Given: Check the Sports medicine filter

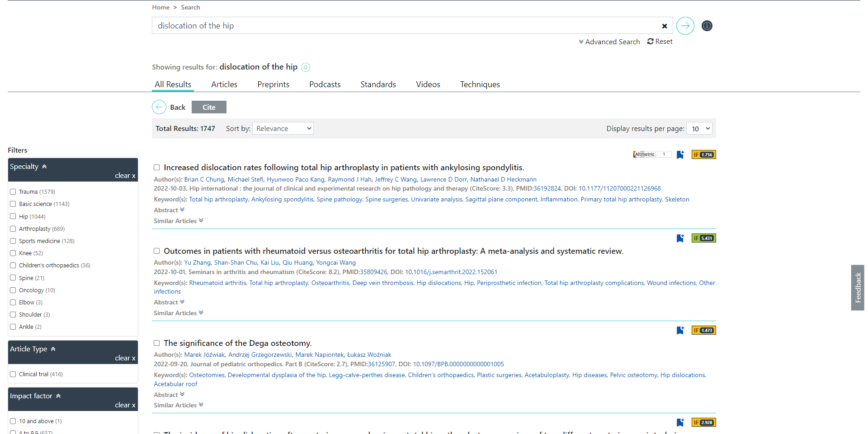Looking at the screenshot, I should [x=13, y=241].
